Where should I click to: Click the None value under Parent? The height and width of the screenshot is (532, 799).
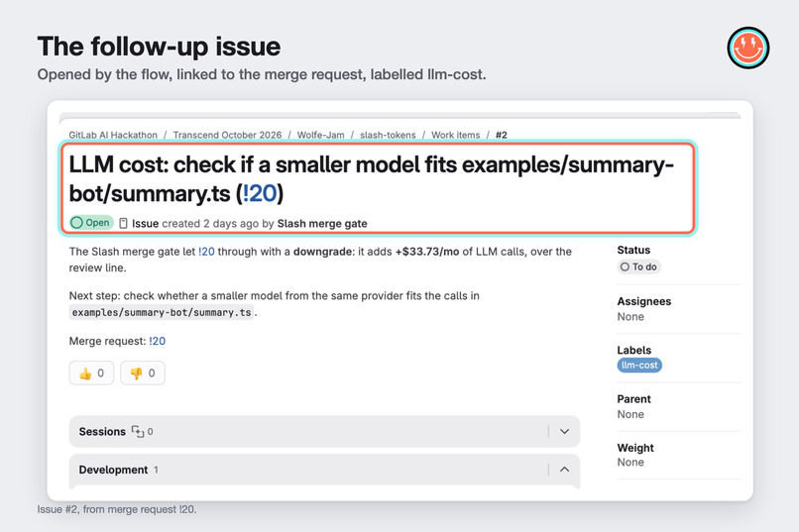(x=630, y=414)
